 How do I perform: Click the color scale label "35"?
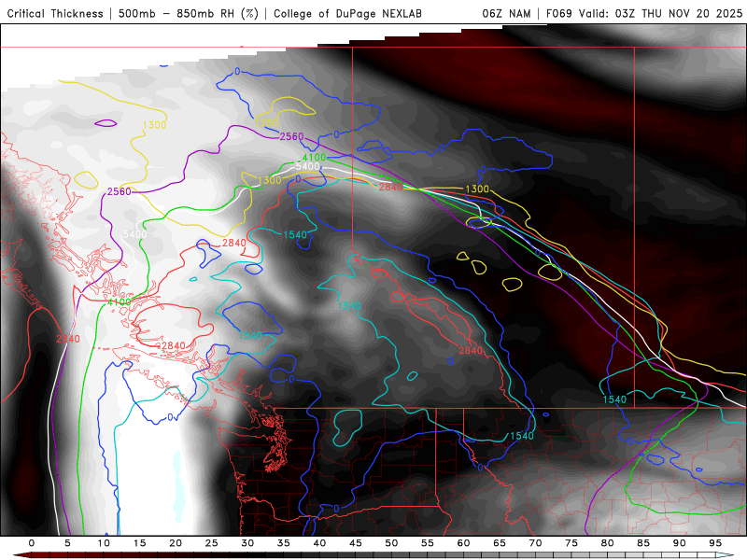coord(284,543)
